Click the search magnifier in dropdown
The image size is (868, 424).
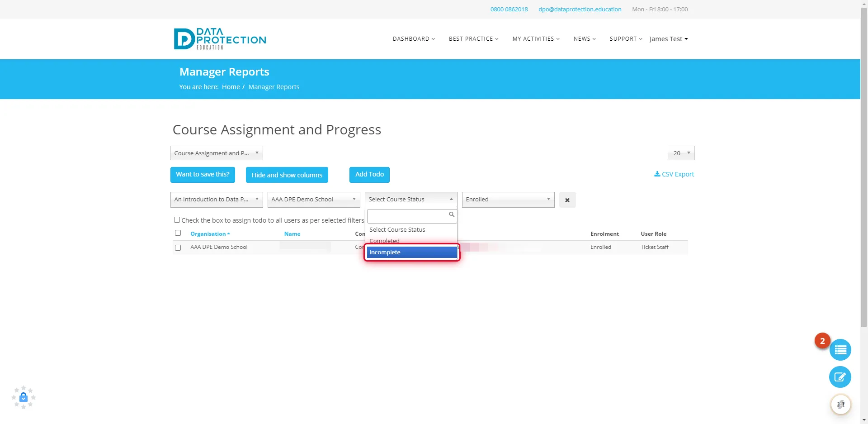pyautogui.click(x=451, y=214)
